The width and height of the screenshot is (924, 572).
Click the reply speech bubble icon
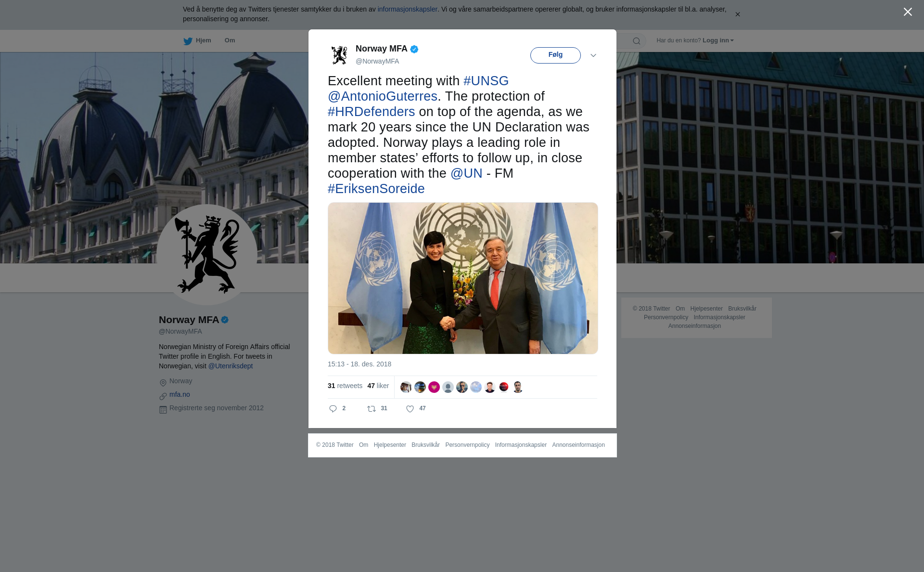(333, 409)
